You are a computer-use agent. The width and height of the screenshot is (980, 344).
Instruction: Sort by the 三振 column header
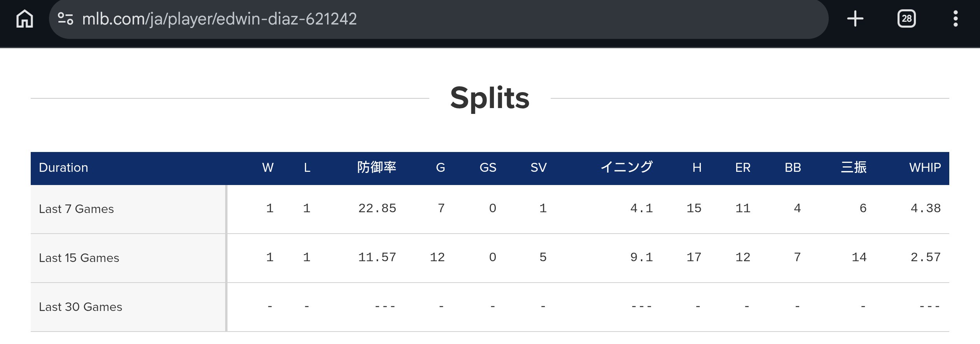pyautogui.click(x=854, y=168)
